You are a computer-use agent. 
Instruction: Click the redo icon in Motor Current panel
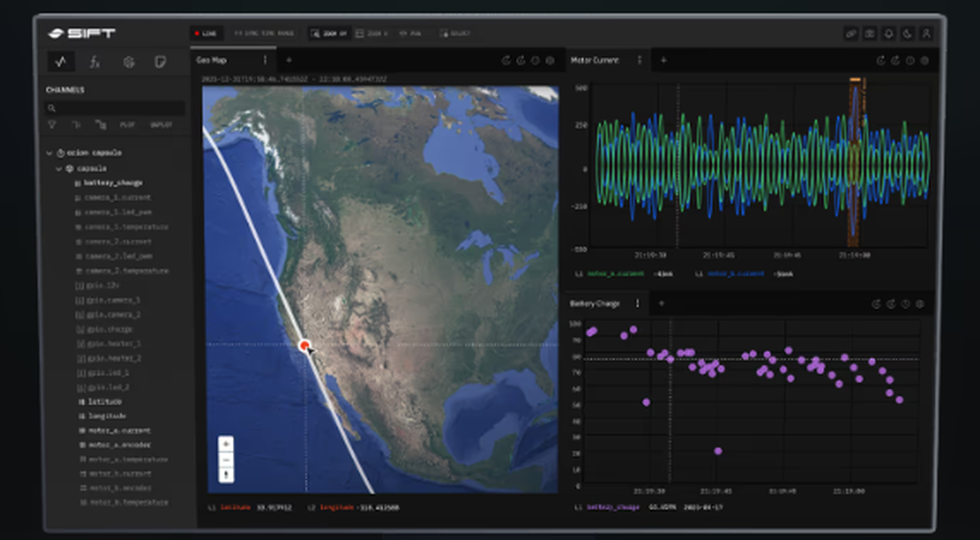(x=895, y=61)
